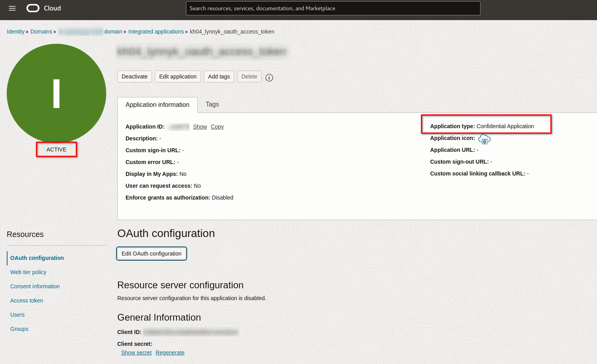Viewport: 597px width, 364px height.
Task: Switch to the Tags tab
Action: coord(212,104)
